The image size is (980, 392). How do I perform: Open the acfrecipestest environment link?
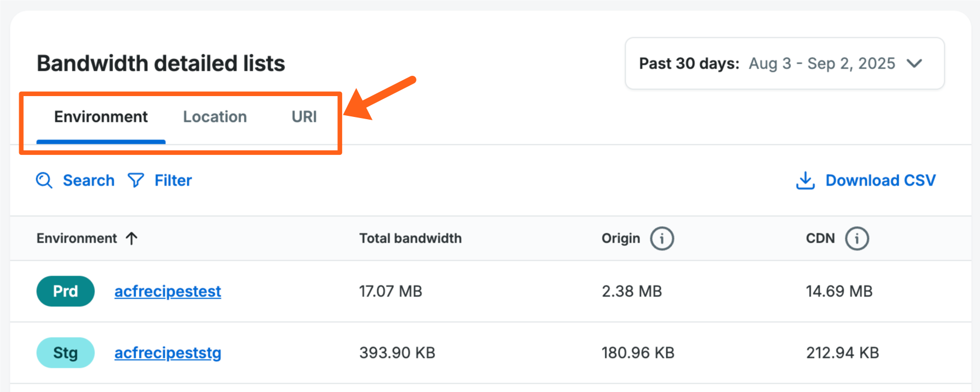coord(168,291)
